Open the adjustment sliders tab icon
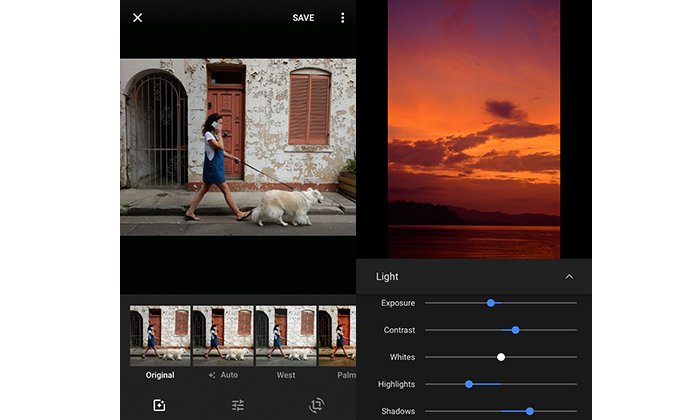 pyautogui.click(x=238, y=405)
